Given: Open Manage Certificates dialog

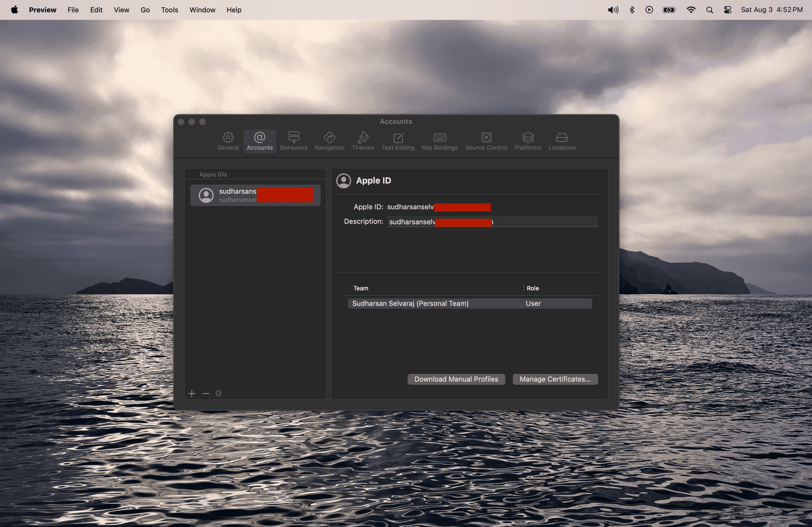Looking at the screenshot, I should pos(555,379).
